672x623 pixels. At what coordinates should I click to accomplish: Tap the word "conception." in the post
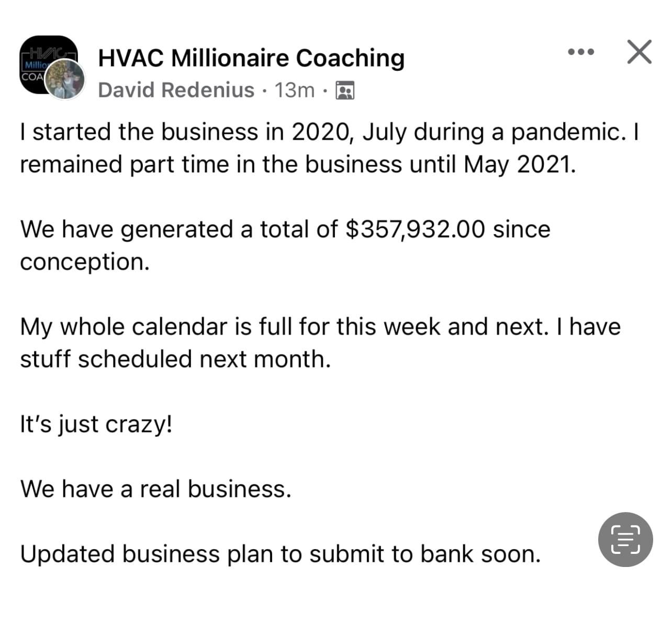click(x=85, y=262)
